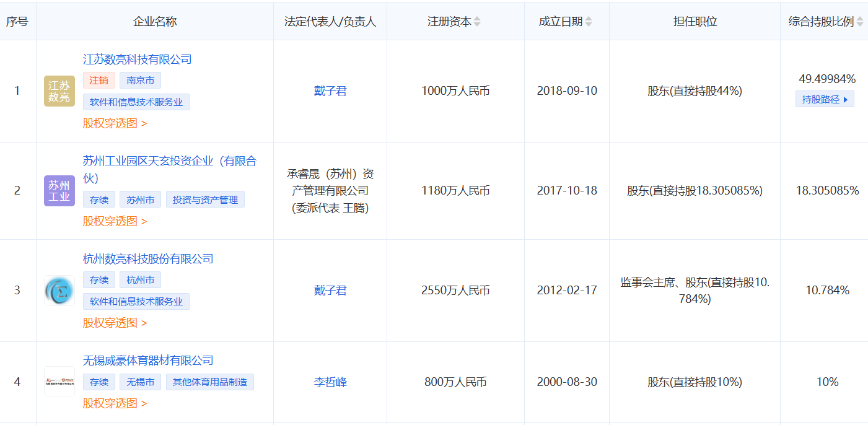The height and width of the screenshot is (425, 868).
Task: Open 无锡威豪体育器材有限公司 company page
Action: pyautogui.click(x=148, y=361)
